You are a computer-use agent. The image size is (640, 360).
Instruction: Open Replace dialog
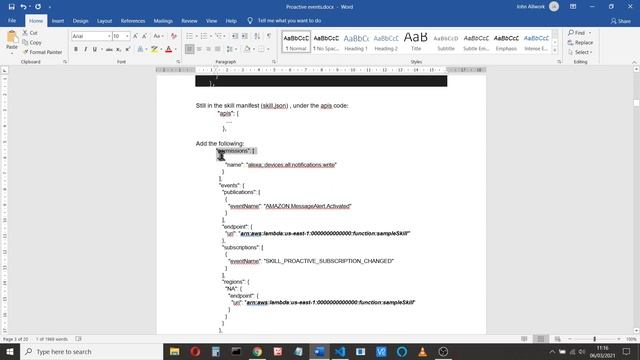tap(580, 42)
